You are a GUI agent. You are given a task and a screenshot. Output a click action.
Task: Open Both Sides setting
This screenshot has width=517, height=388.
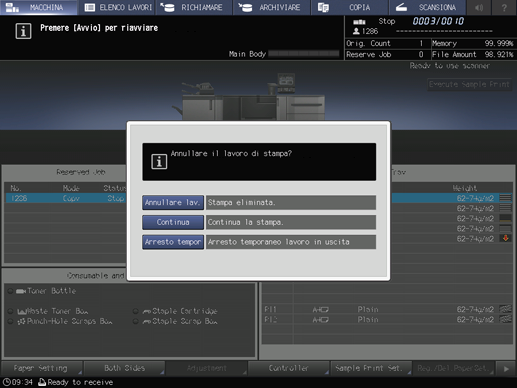[124, 368]
